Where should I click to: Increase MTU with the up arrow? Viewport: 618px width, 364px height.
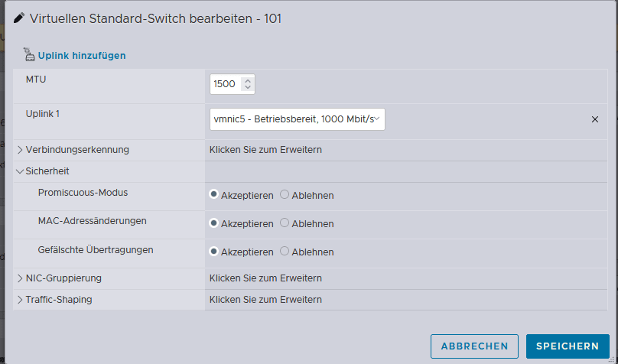tap(248, 81)
